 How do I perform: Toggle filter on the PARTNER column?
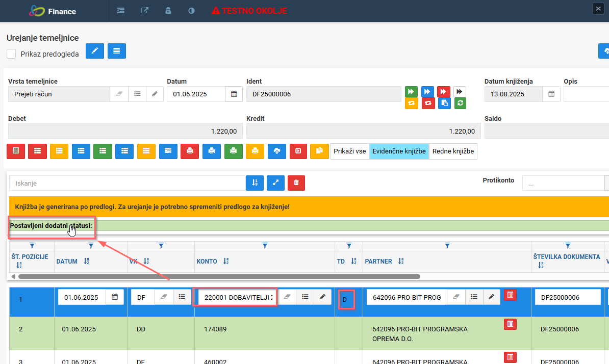coord(447,246)
